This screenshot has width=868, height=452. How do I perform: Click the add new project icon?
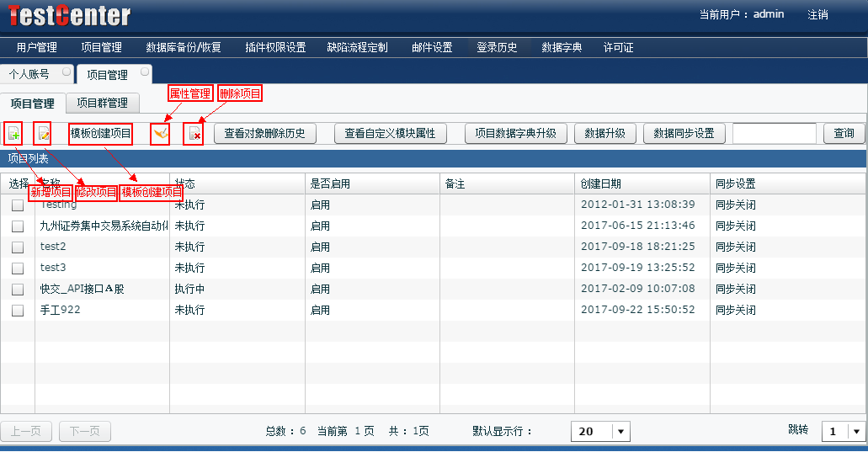(13, 133)
